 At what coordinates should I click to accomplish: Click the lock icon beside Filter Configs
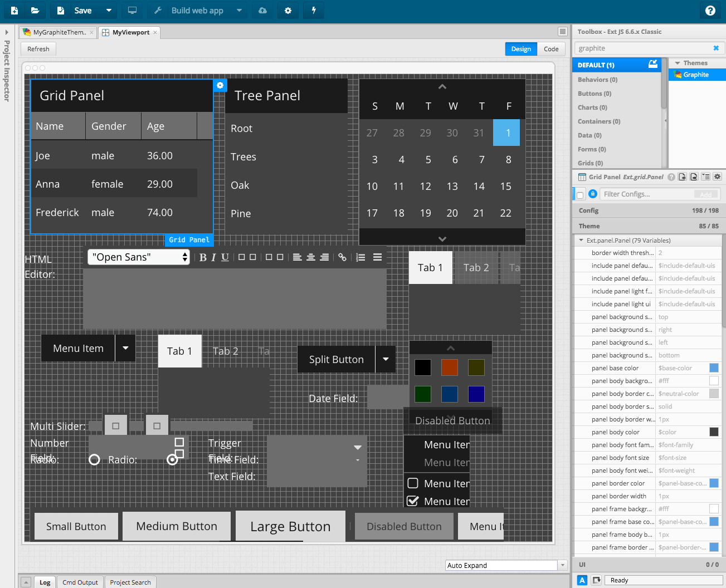pyautogui.click(x=593, y=194)
